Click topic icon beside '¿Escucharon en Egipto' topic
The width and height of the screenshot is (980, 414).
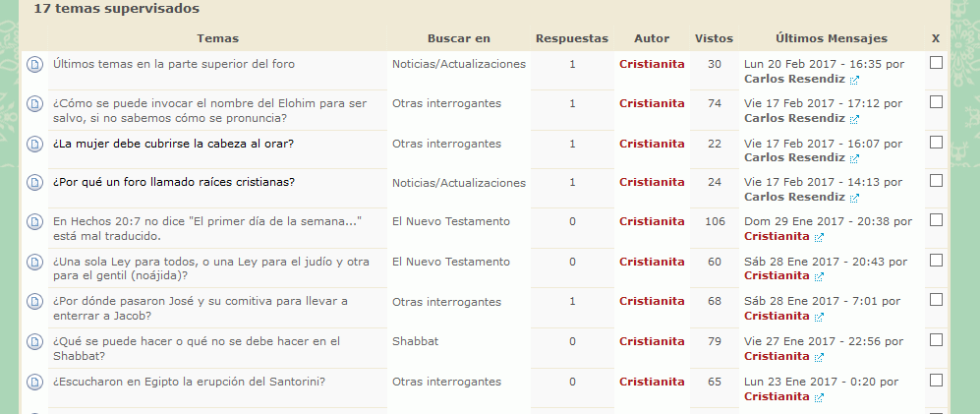(x=34, y=383)
